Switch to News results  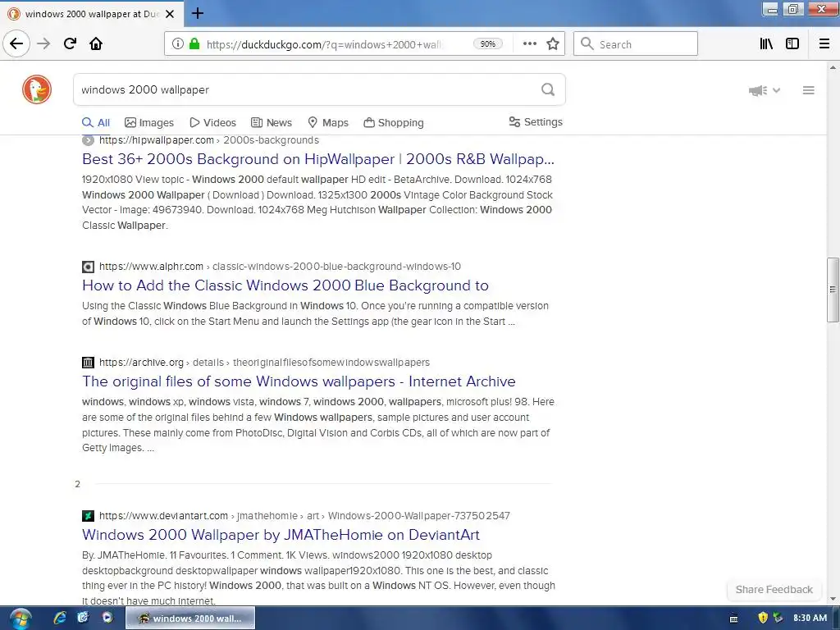[x=272, y=123]
